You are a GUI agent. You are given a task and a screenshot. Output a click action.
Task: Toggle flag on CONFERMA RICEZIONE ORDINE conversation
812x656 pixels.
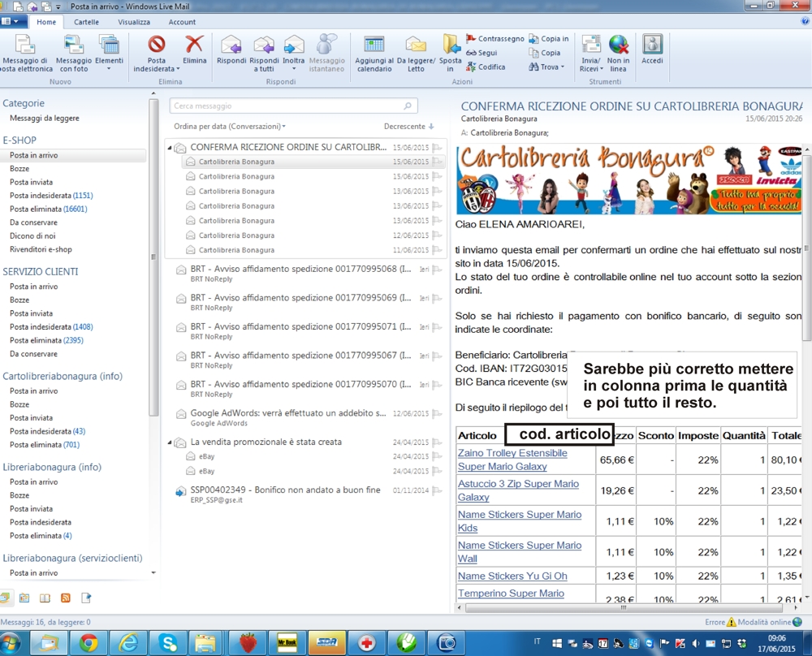point(437,148)
